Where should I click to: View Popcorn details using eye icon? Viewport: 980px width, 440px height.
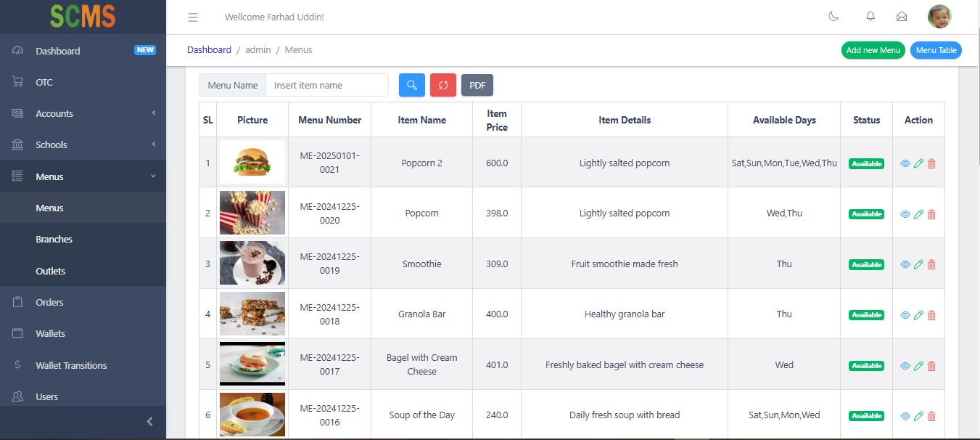905,214
